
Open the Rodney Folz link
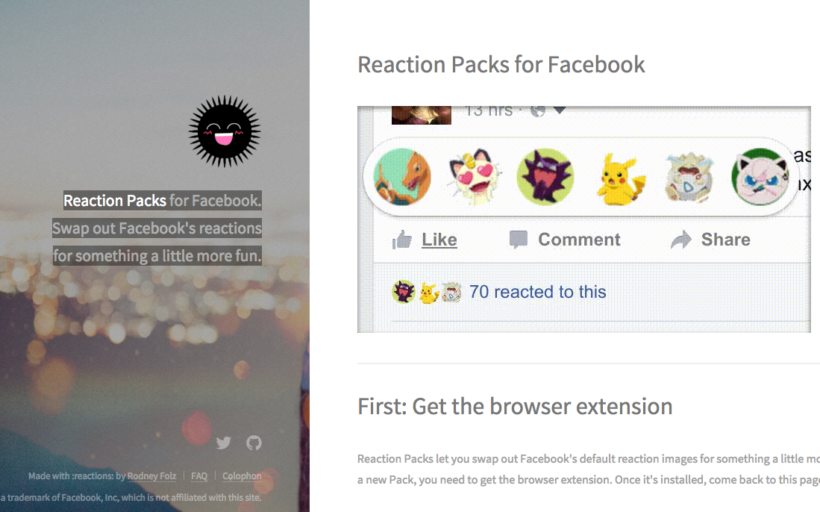click(152, 476)
